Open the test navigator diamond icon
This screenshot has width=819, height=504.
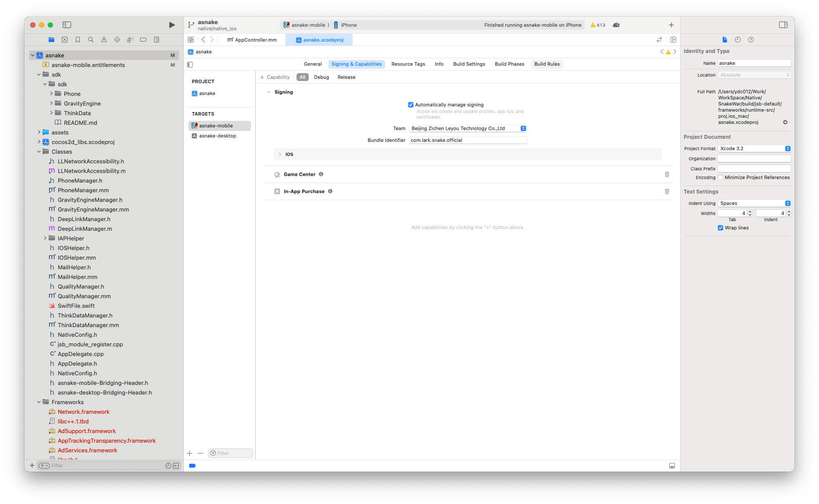pos(117,40)
